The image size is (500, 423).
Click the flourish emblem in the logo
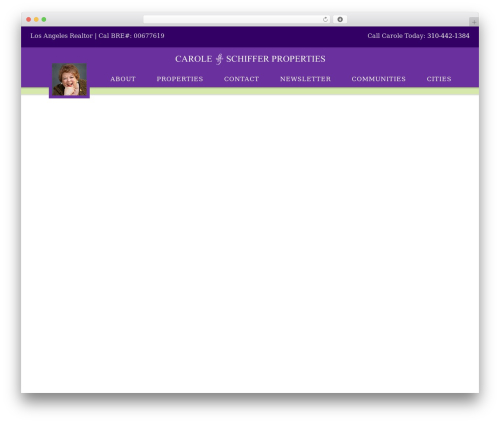[x=219, y=59]
